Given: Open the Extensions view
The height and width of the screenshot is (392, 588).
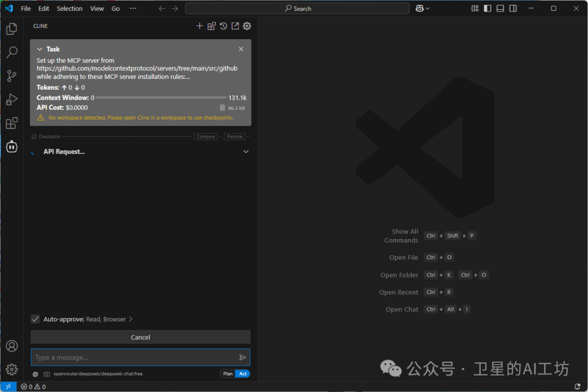Looking at the screenshot, I should (x=11, y=123).
